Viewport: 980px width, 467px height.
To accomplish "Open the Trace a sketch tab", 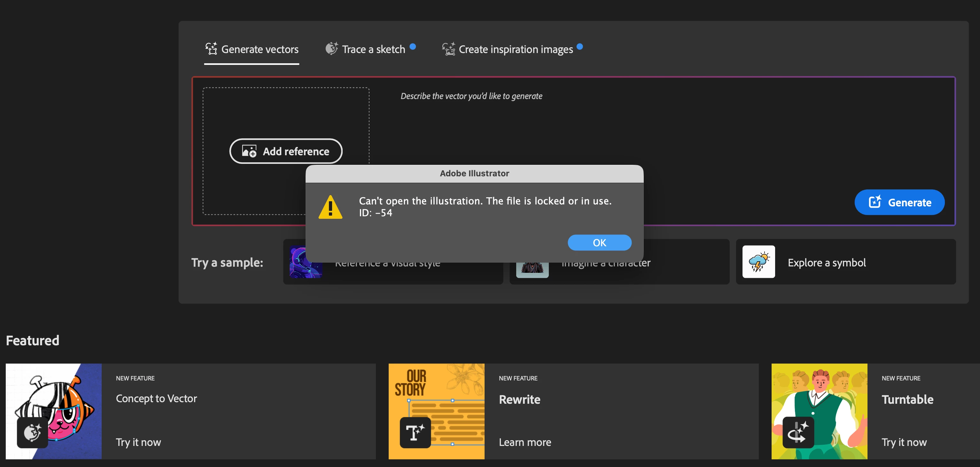I will click(x=370, y=50).
